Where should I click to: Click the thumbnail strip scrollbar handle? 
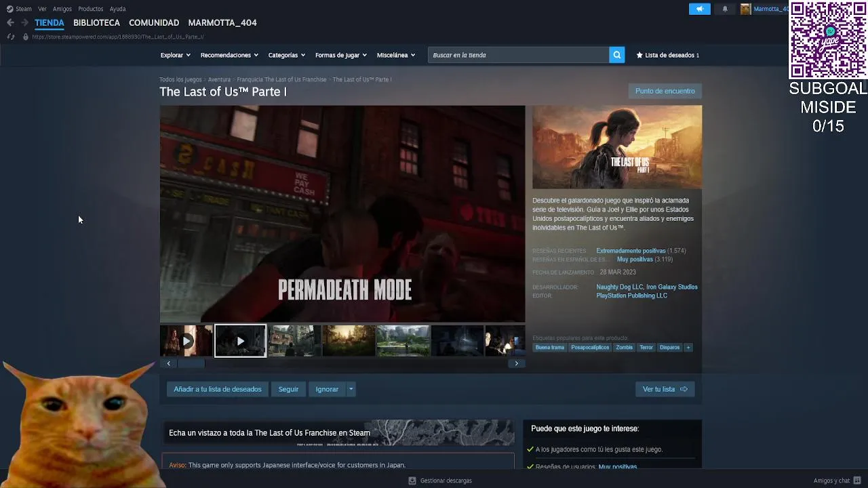[x=191, y=363]
